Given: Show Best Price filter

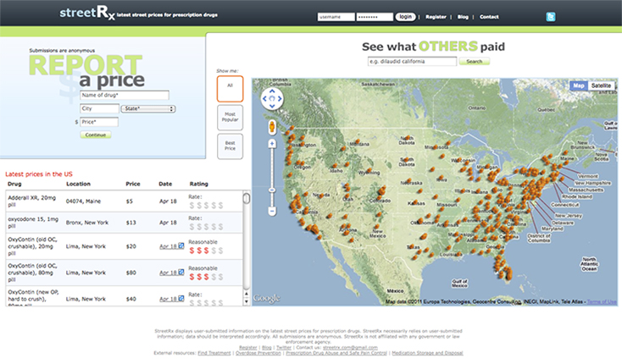Looking at the screenshot, I should click(x=230, y=146).
